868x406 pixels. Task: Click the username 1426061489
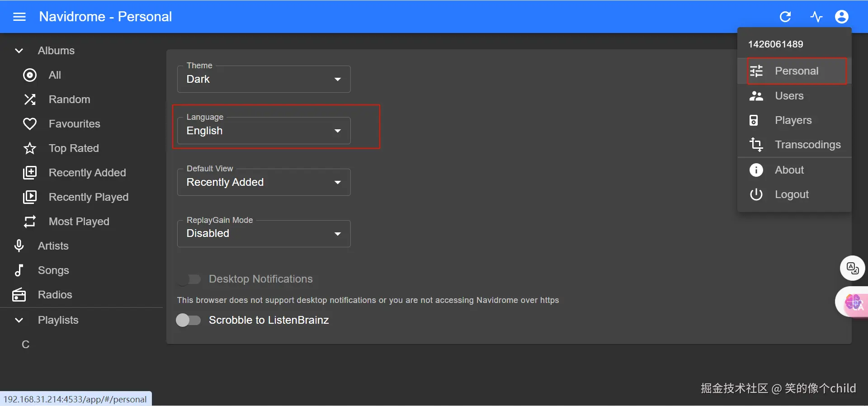[776, 44]
